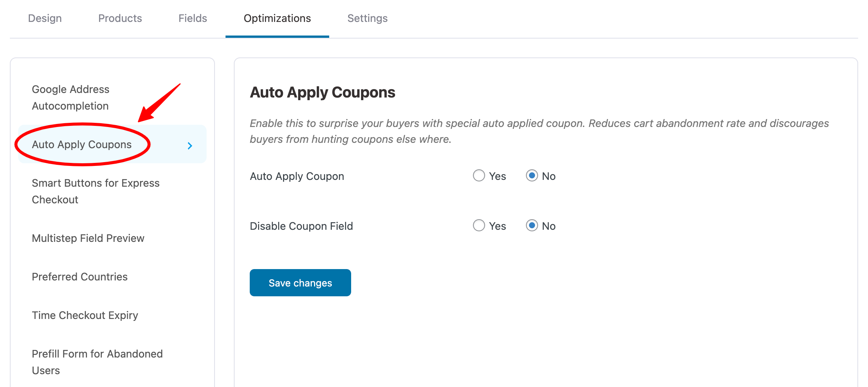Open Google Address Autocompletion settings
Screen dimensions: 868x387
[70, 98]
